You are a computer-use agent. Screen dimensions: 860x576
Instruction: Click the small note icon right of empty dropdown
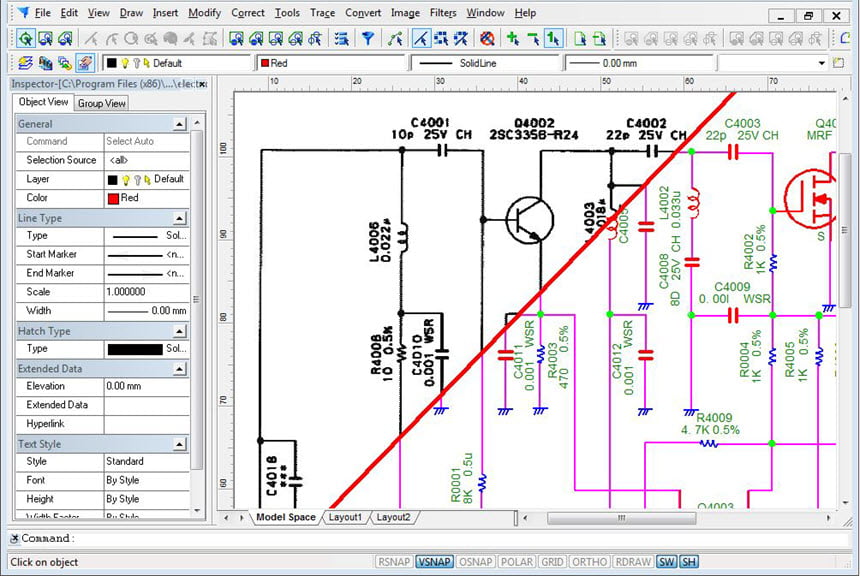(x=839, y=63)
